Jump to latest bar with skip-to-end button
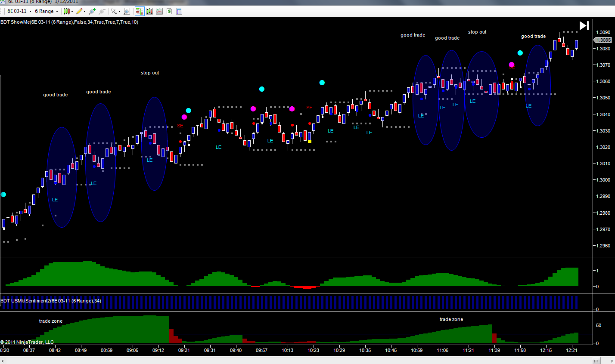This screenshot has width=615, height=364. pyautogui.click(x=584, y=26)
